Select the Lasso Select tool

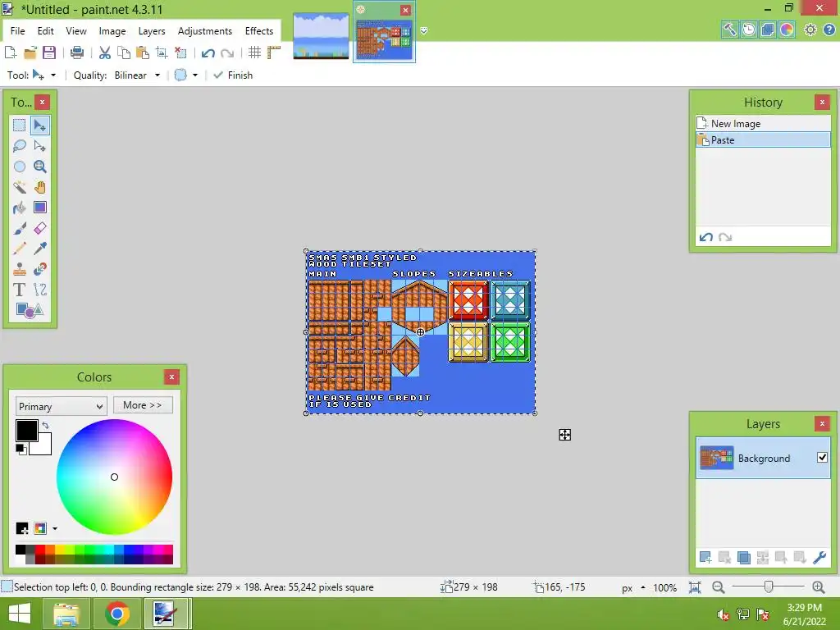click(x=20, y=146)
